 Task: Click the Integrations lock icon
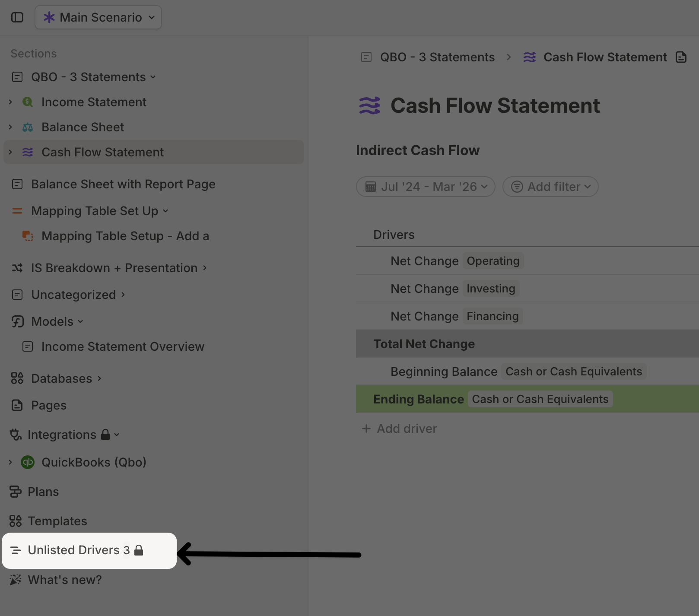(105, 434)
